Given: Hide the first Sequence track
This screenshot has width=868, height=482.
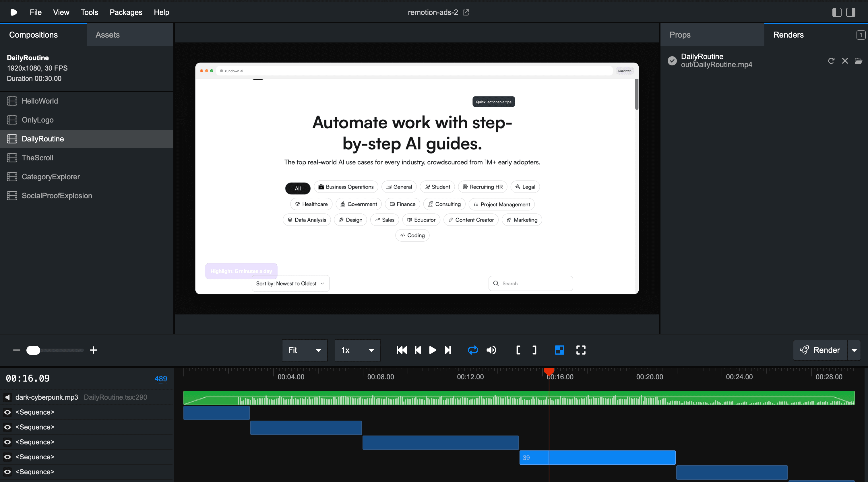Looking at the screenshot, I should click(7, 412).
